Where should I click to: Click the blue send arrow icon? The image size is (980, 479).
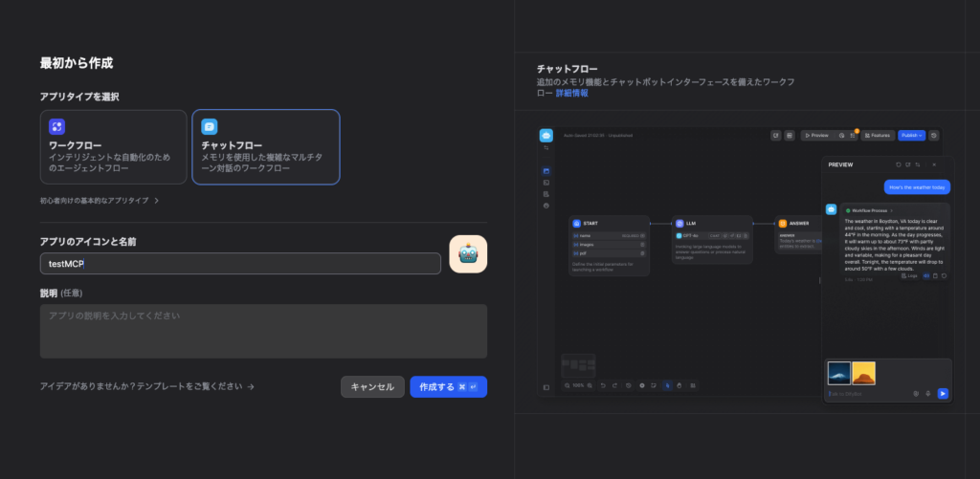(943, 393)
